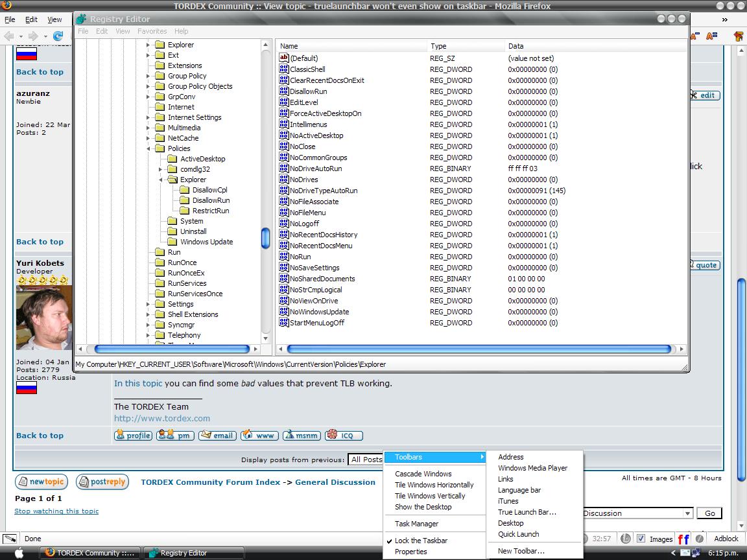This screenshot has height=560, width=747.
Task: Click Yuri Kobets avatar photo
Action: tap(43, 318)
